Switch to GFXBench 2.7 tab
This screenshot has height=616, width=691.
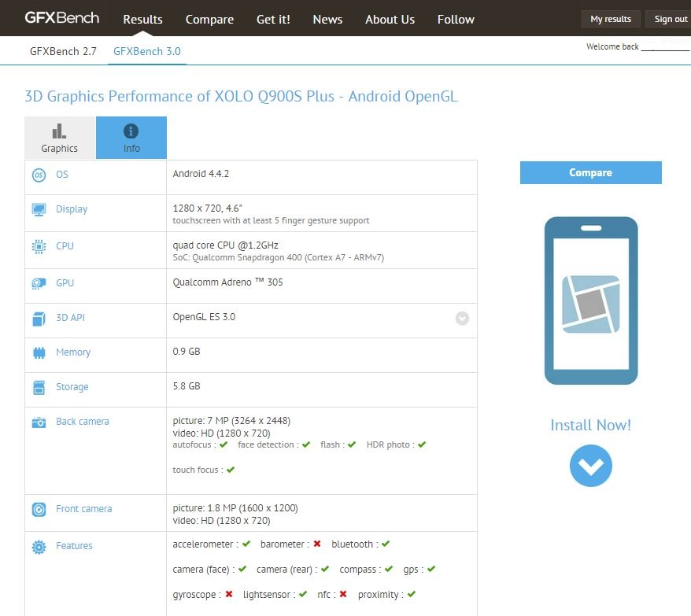[63, 51]
